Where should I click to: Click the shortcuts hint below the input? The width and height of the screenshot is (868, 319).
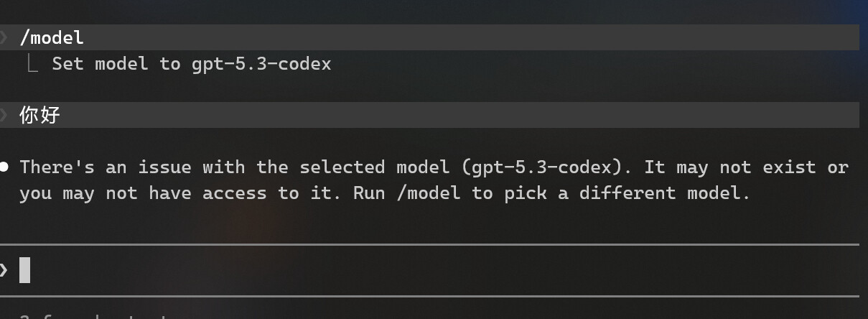pyautogui.click(x=93, y=316)
